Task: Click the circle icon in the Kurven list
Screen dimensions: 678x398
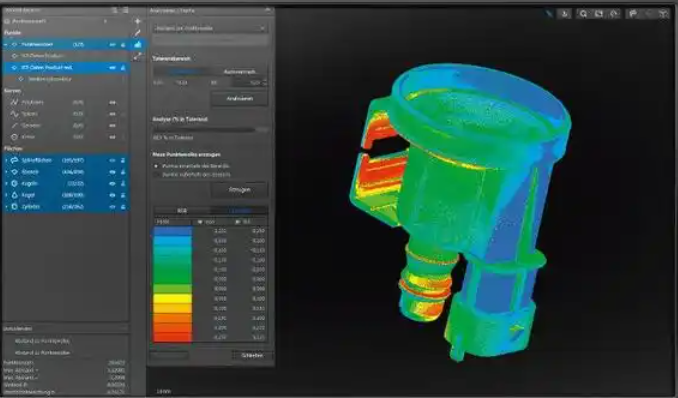Action: (x=14, y=137)
